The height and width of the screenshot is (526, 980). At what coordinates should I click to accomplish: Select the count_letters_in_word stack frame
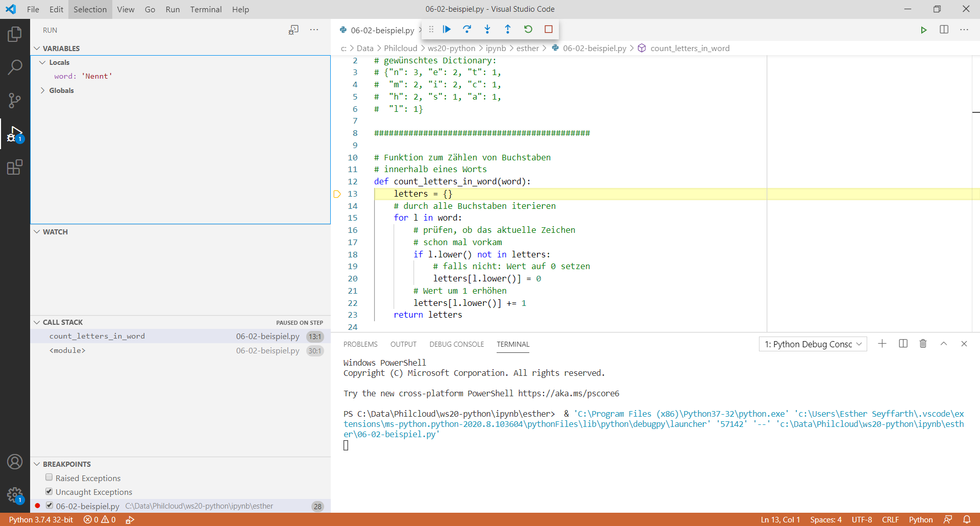click(x=181, y=336)
